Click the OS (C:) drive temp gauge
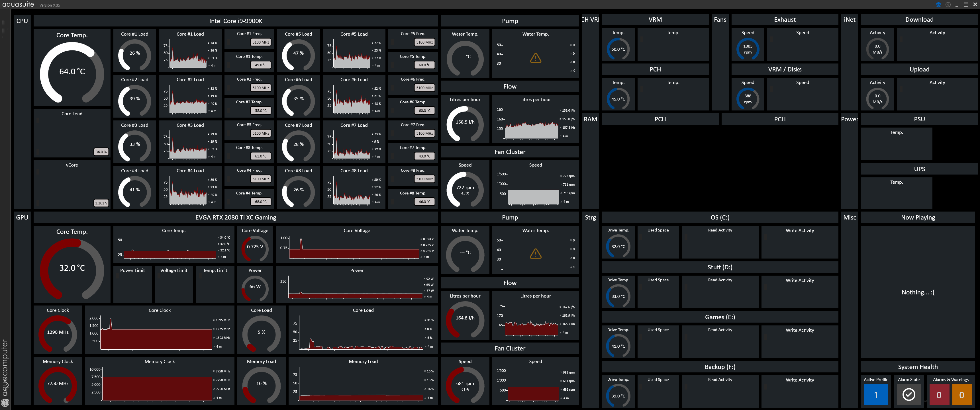 (x=618, y=247)
